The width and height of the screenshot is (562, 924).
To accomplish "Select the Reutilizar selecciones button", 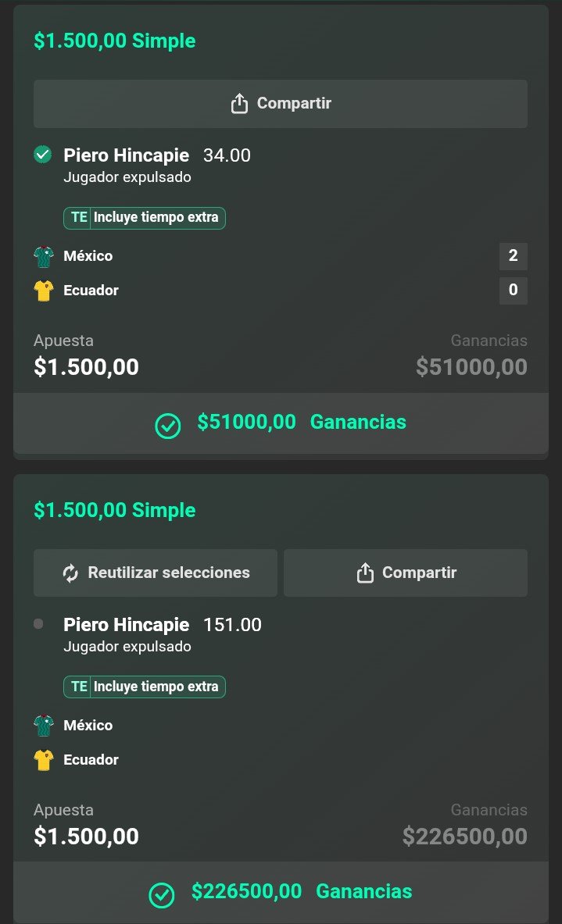I will click(155, 573).
